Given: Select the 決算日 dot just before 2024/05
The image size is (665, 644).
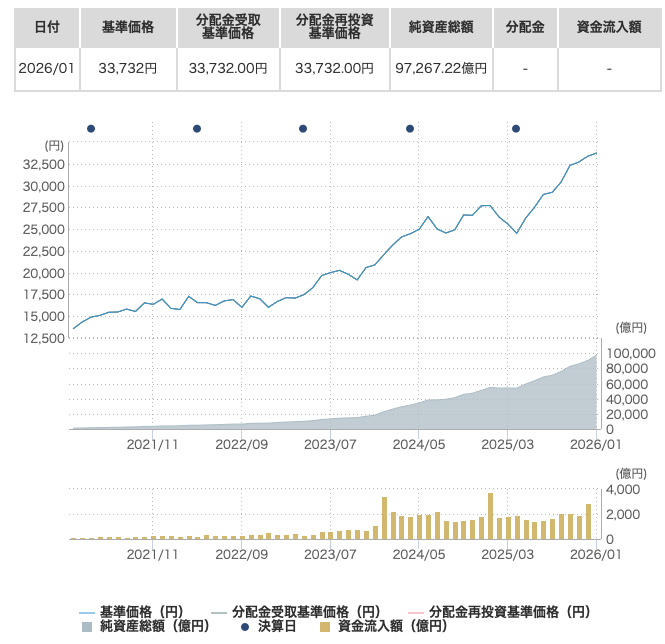Looking at the screenshot, I should click(x=409, y=128).
